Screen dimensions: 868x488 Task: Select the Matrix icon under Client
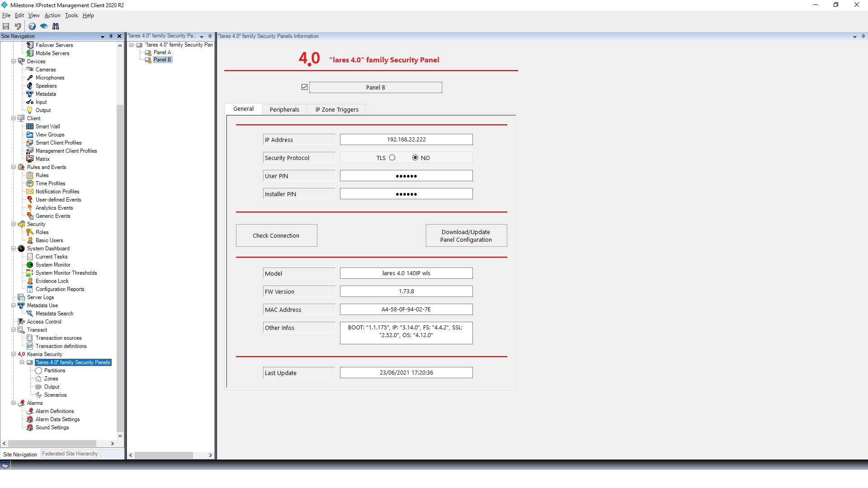tap(30, 159)
